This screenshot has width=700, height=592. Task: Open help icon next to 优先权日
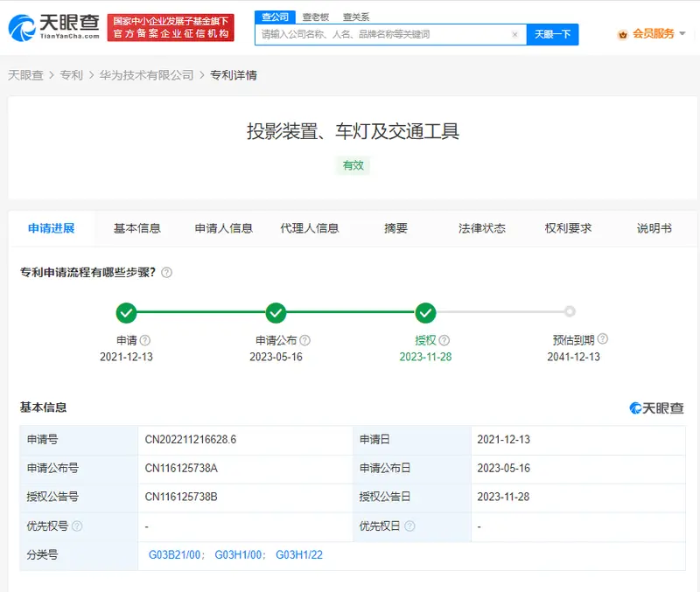coord(409,526)
